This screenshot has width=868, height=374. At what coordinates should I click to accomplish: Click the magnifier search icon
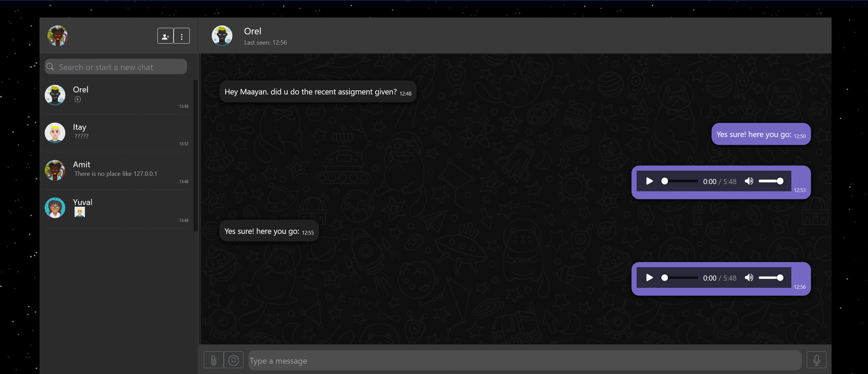tap(51, 67)
